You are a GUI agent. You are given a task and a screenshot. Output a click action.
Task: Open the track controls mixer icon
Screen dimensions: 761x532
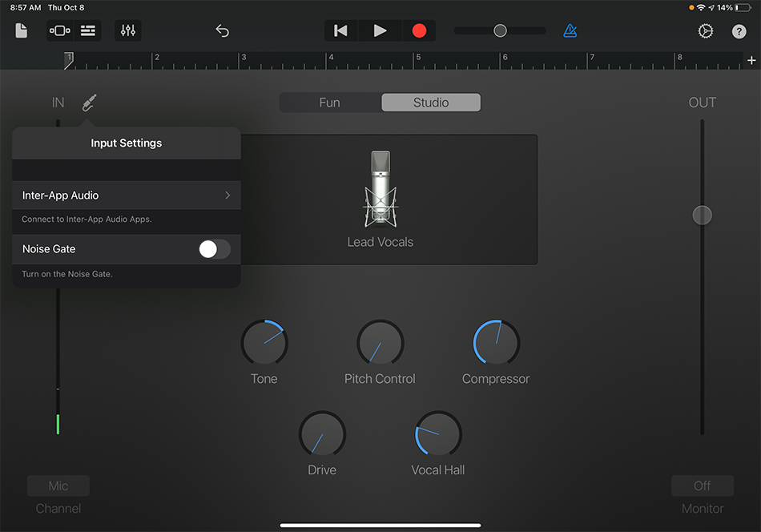pyautogui.click(x=128, y=30)
